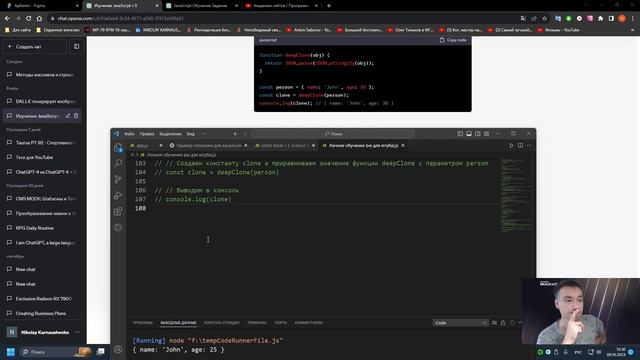Open a new browser tab with plus
Viewport: 640px width, 360px height.
tap(329, 6)
